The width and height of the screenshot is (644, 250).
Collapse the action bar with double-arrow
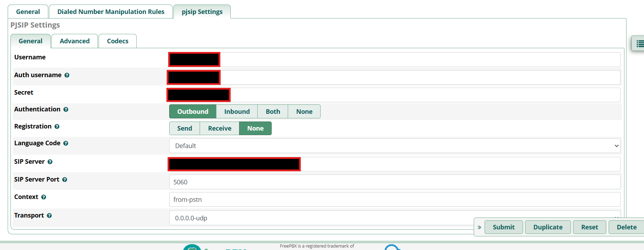coord(479,227)
